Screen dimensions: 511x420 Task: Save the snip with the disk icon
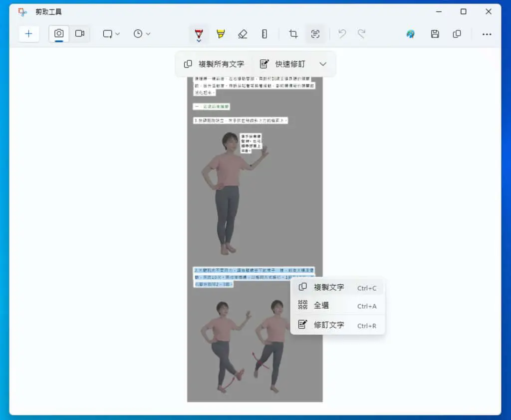[435, 34]
